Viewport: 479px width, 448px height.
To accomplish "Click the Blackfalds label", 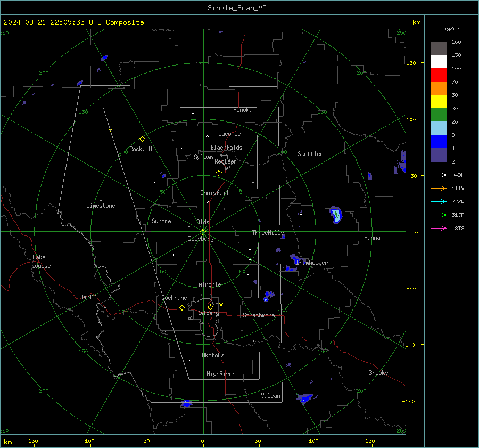I will (226, 148).
